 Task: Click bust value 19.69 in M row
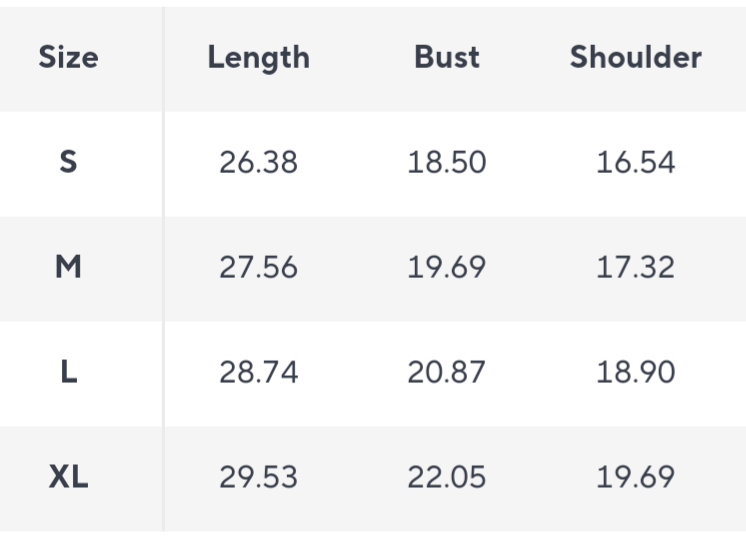(x=447, y=267)
